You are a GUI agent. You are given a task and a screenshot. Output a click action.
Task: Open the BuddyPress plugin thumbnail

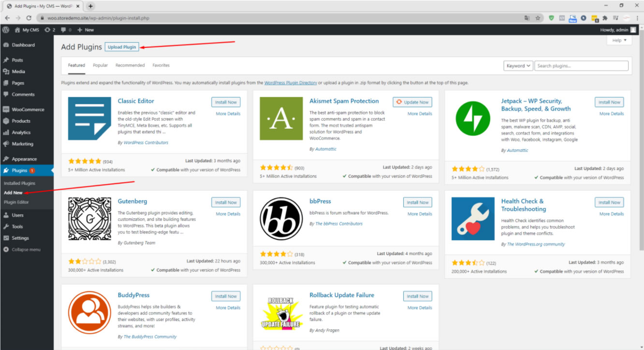click(89, 313)
